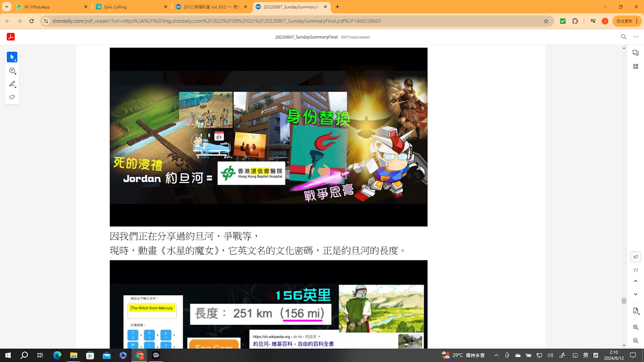Viewport: 644px width, 362px height.
Task: Open a new browser tab
Action: click(x=337, y=7)
